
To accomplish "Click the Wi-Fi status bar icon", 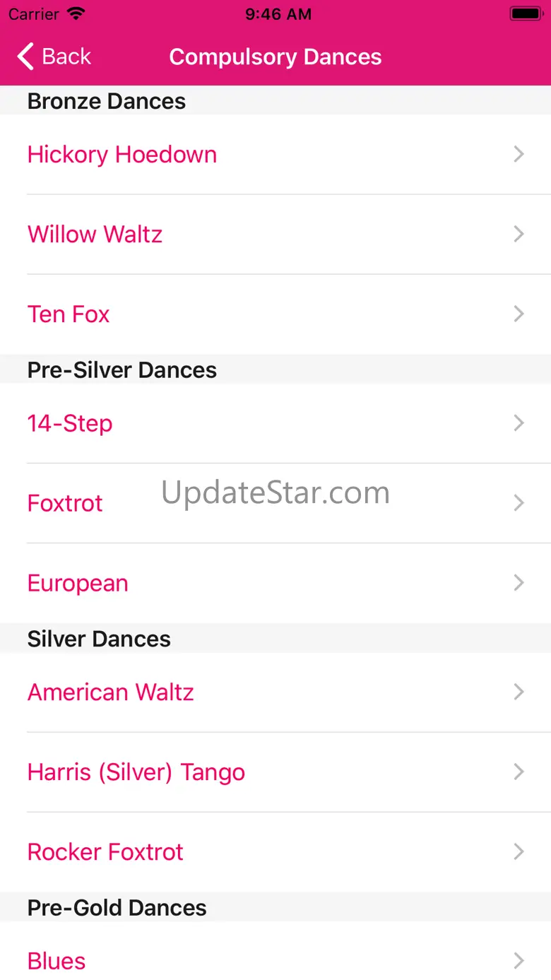I will (76, 14).
